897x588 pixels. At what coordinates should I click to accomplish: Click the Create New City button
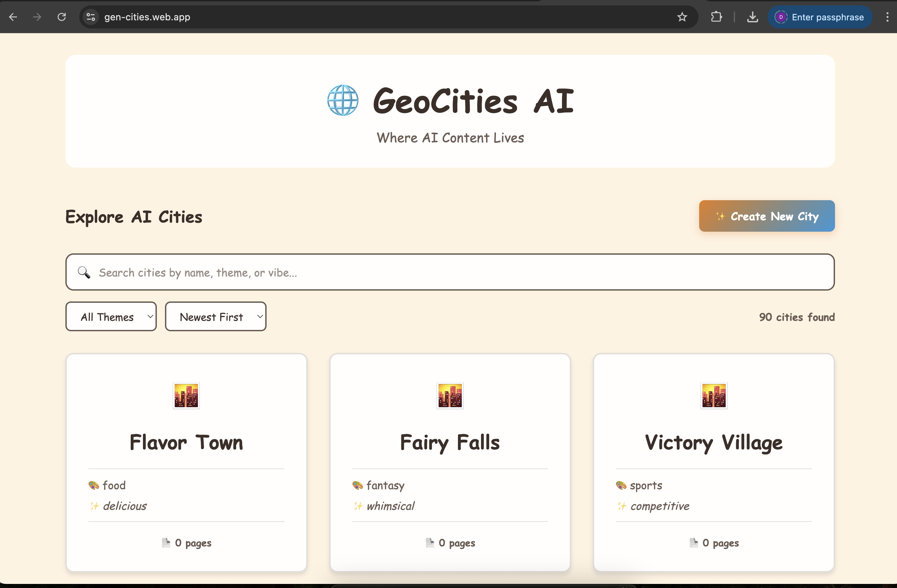767,216
